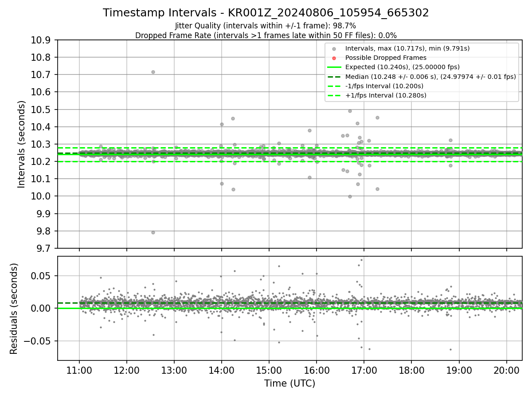Click the plot title 'Timestamp Intervals - KR001Z_20240806_105954_665302'

pyautogui.click(x=266, y=13)
